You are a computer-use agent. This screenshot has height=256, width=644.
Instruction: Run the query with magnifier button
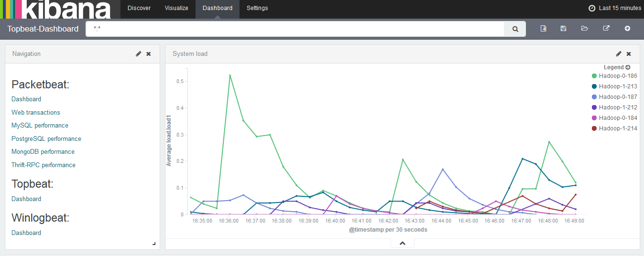pyautogui.click(x=515, y=29)
